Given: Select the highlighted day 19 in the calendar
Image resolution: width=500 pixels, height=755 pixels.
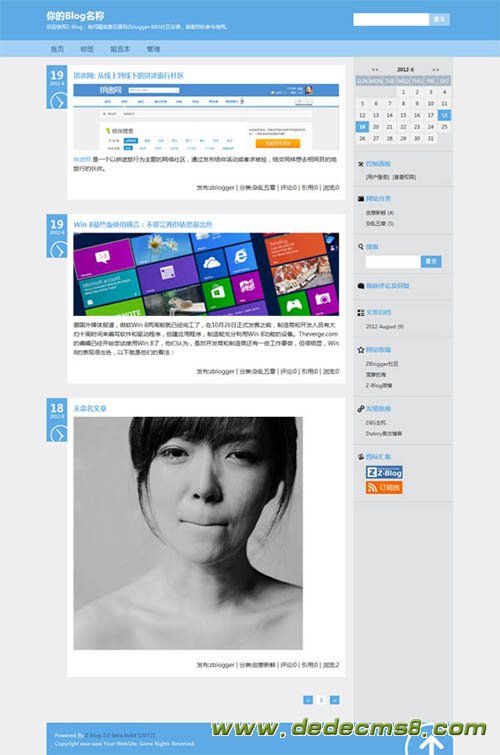Looking at the screenshot, I should 362,127.
